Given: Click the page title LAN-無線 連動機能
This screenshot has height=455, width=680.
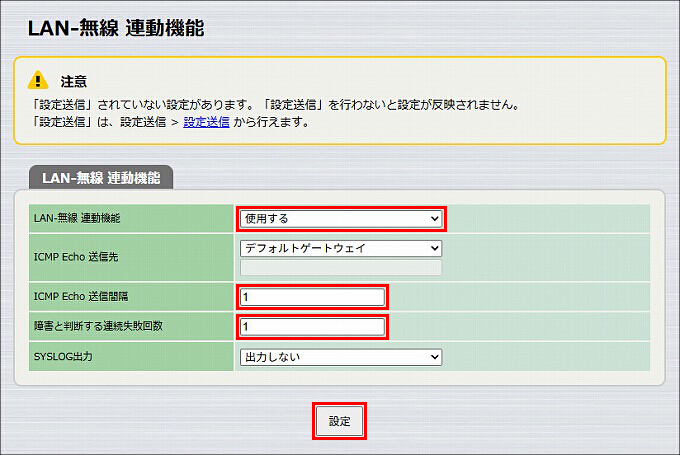Looking at the screenshot, I should 116,28.
